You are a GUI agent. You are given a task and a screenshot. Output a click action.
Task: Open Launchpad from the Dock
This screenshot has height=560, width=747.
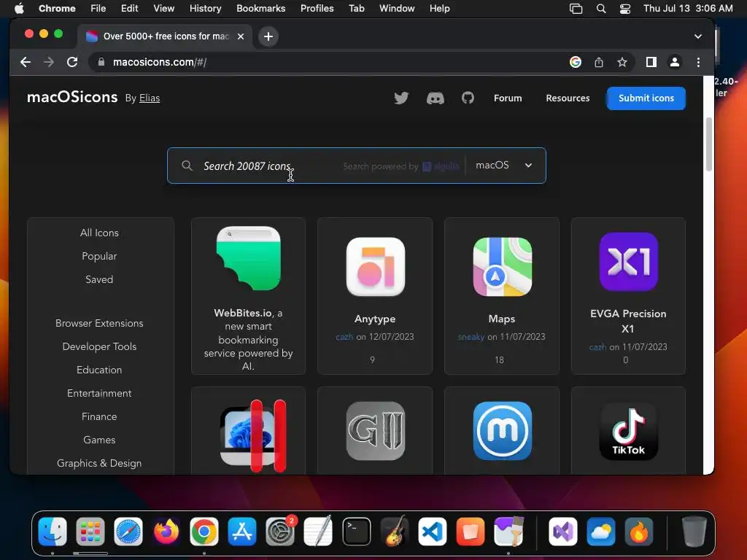90,531
